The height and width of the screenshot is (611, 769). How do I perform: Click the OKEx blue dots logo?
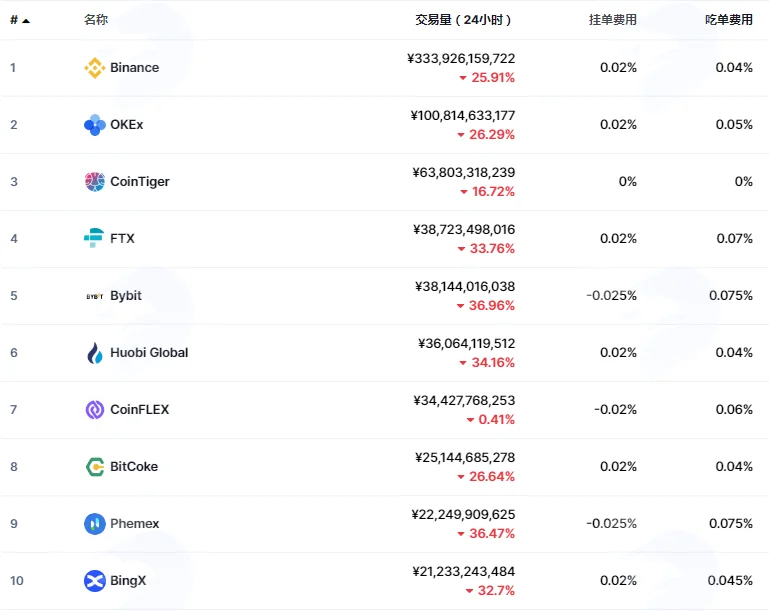coord(95,125)
